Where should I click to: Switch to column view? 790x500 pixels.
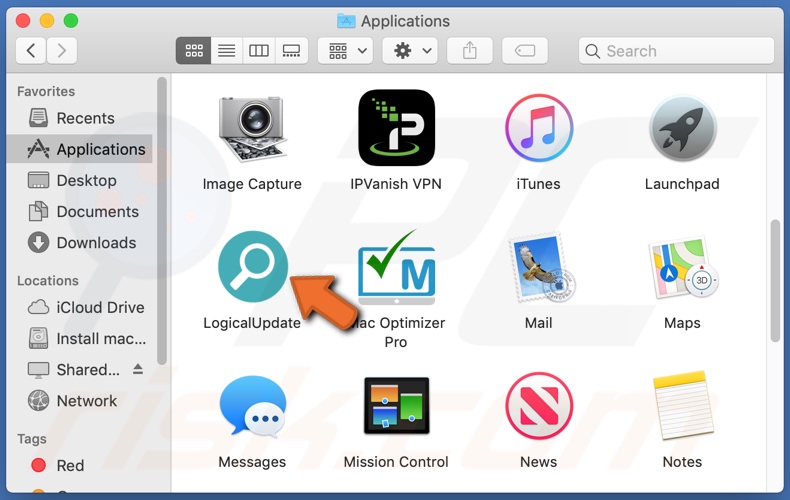259,50
